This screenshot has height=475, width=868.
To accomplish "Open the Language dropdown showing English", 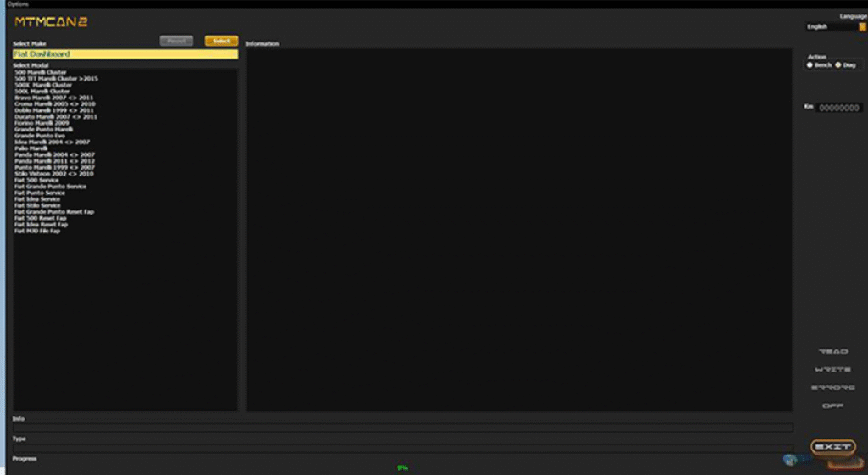I will click(835, 26).
